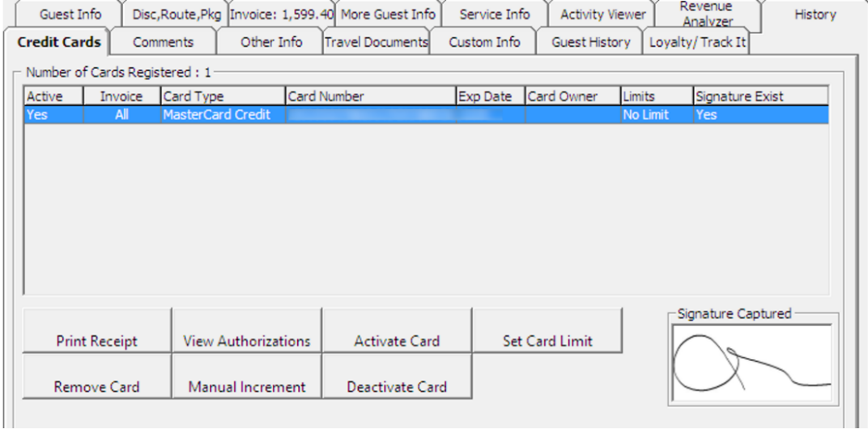Open the Comments tab
The image size is (868, 429).
coord(164,42)
